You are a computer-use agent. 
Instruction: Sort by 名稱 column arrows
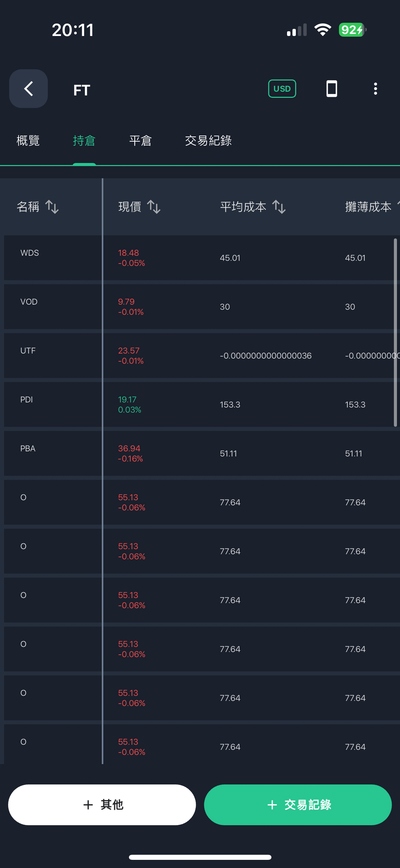pos(52,206)
